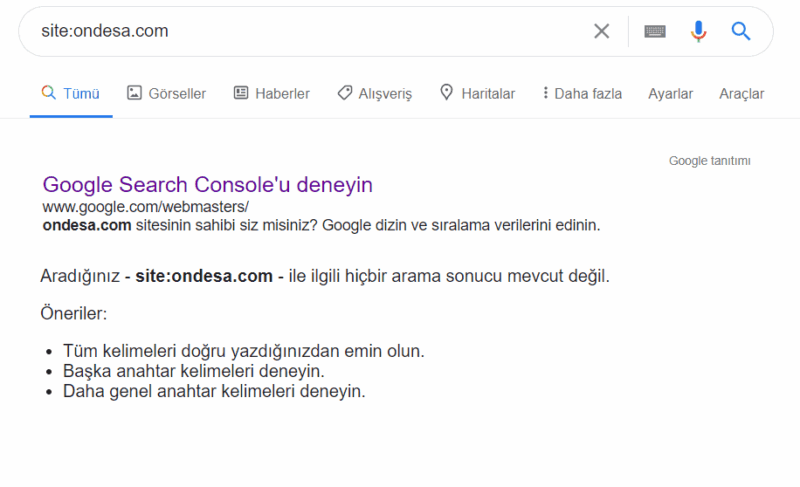Viewport: 800px width, 487px height.
Task: Open the on-screen keyboard icon
Action: pos(655,31)
